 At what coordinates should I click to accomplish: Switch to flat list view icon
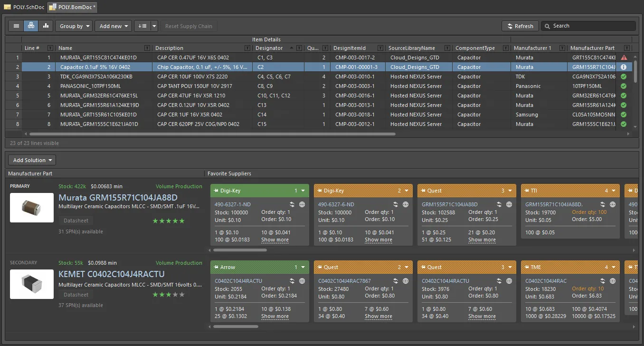click(16, 26)
